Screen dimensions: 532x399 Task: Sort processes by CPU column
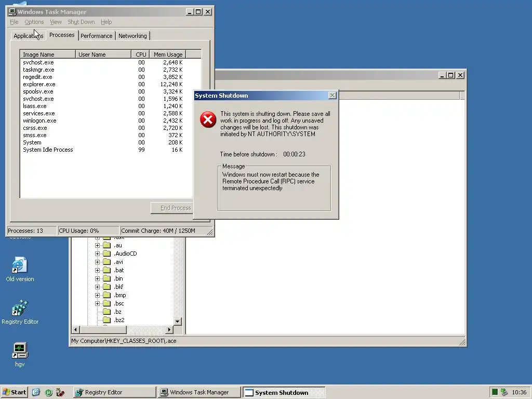point(141,54)
